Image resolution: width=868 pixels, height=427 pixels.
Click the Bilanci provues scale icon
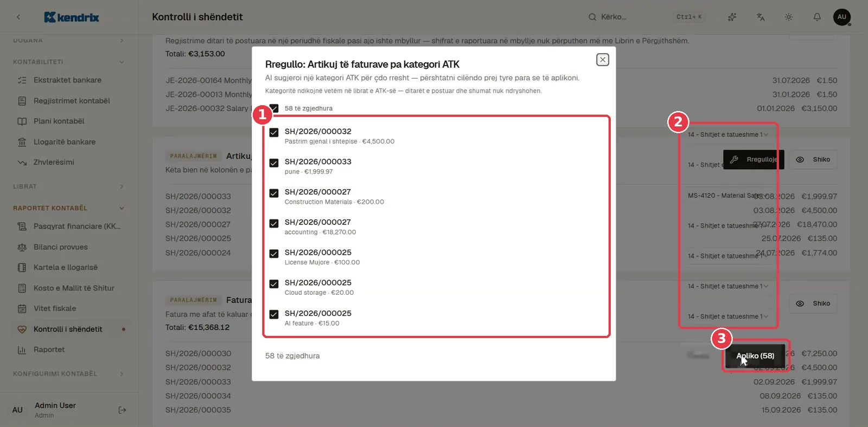(x=22, y=247)
